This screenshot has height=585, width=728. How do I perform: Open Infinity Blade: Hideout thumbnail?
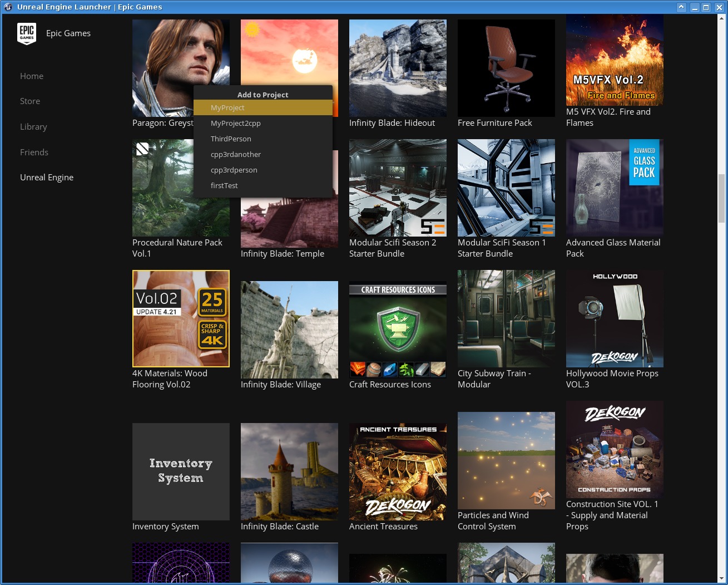(x=398, y=68)
